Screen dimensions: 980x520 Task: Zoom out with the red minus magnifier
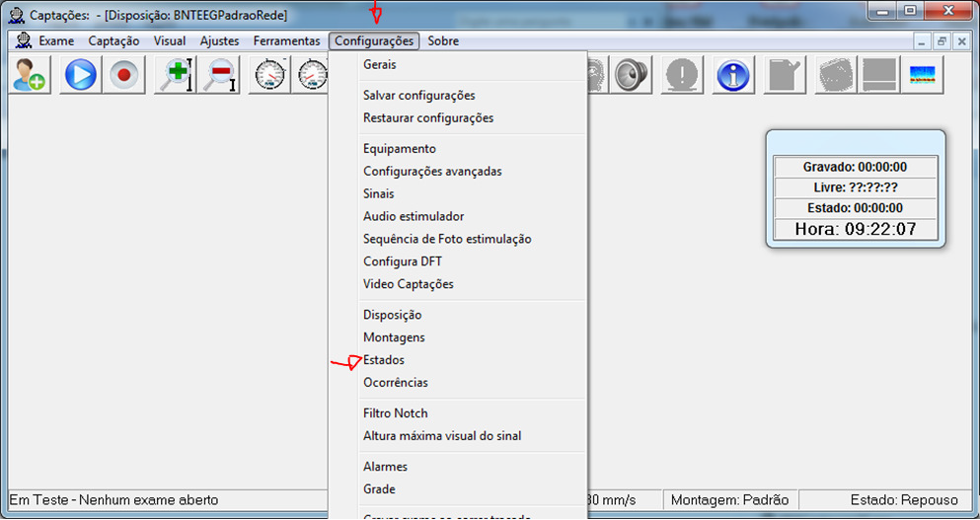tap(221, 75)
